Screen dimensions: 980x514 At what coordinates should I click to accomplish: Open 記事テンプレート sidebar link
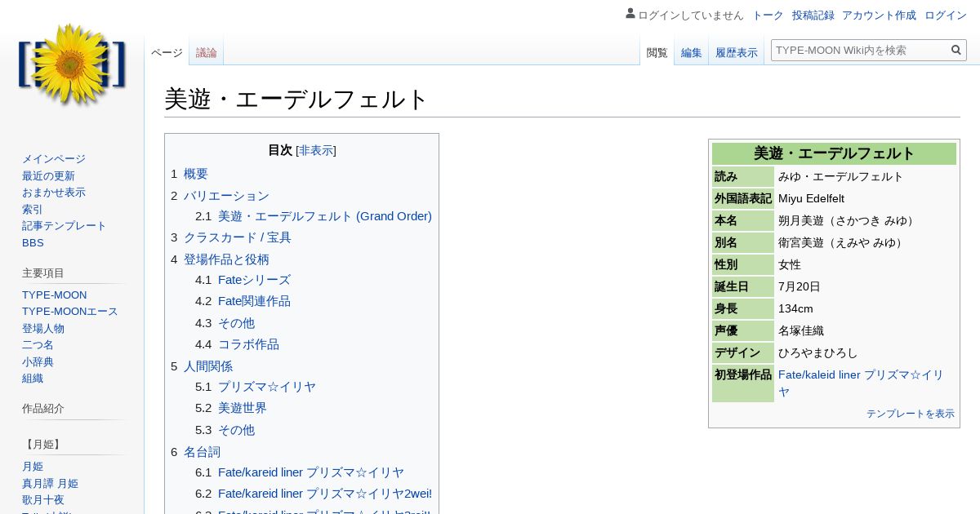click(x=65, y=226)
